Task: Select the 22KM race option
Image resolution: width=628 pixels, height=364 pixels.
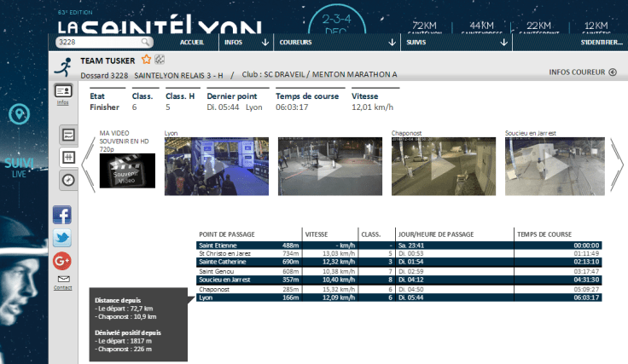Action: [x=538, y=27]
